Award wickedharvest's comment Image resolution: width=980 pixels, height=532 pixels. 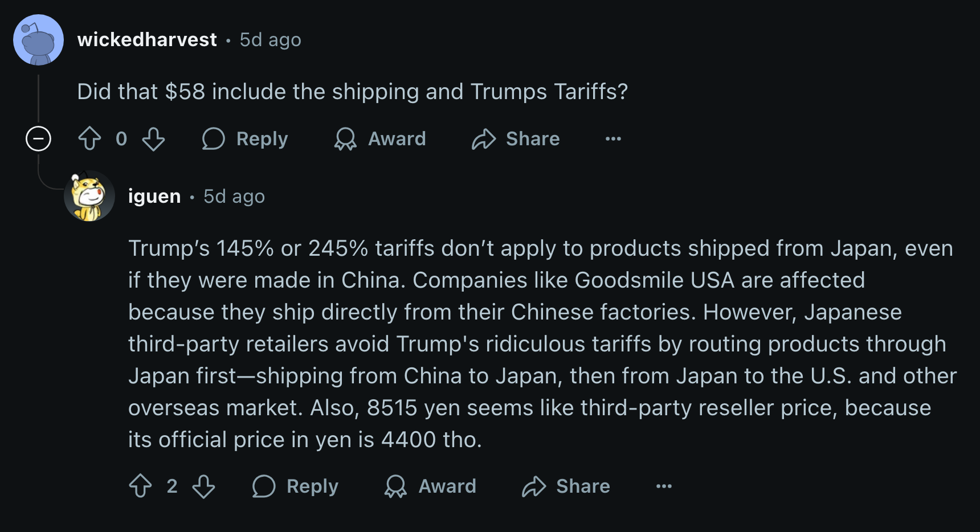380,138
